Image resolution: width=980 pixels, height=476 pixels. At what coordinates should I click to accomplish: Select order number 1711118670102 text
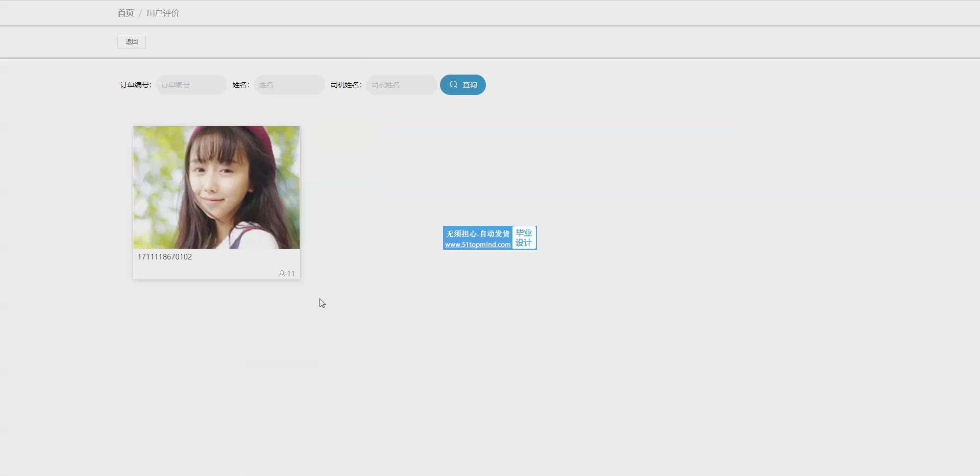165,257
